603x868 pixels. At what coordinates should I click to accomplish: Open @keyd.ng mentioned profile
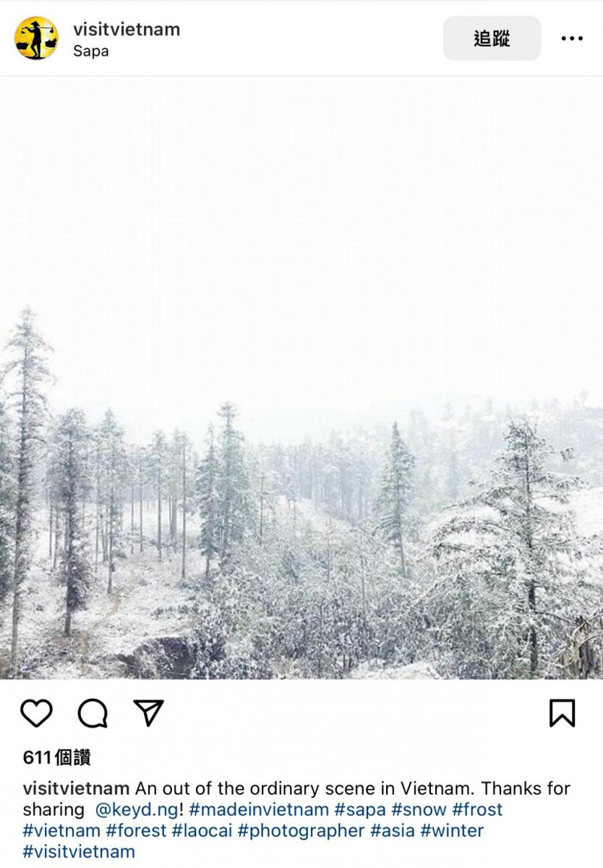click(136, 809)
